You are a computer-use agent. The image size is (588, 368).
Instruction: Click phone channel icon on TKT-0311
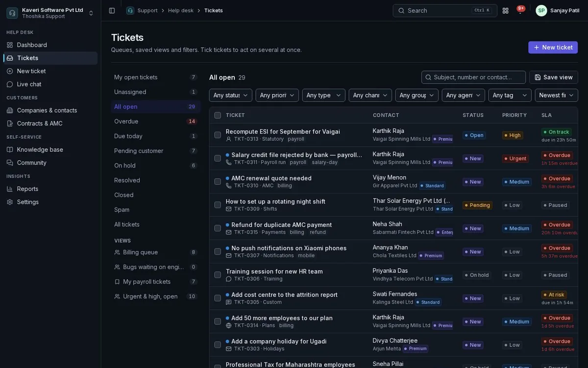click(229, 162)
